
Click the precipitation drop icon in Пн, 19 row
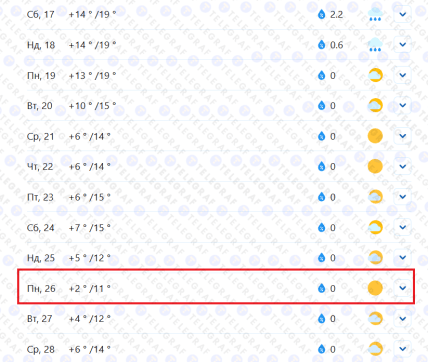[x=321, y=75]
